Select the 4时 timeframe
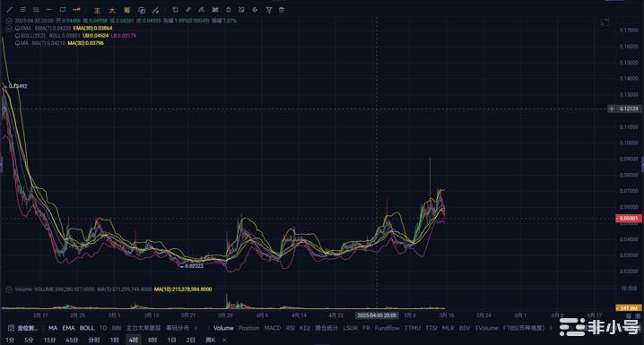 (x=134, y=341)
